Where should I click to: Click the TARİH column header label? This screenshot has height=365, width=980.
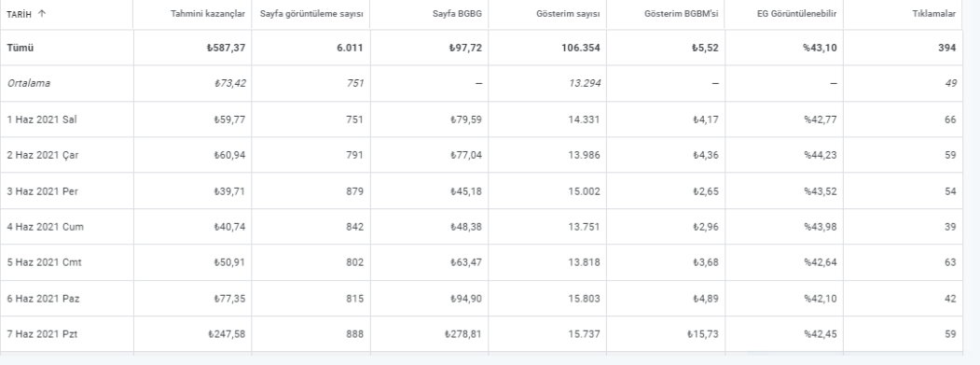20,14
